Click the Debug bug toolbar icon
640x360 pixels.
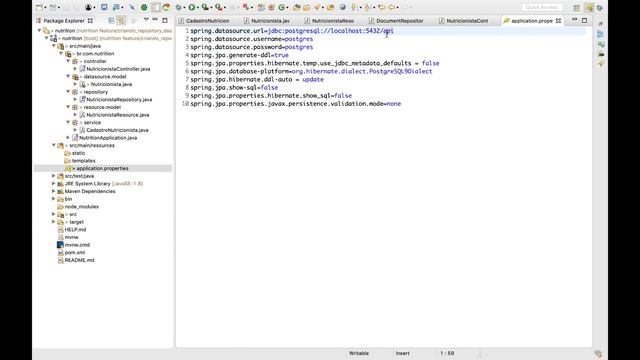click(x=178, y=7)
